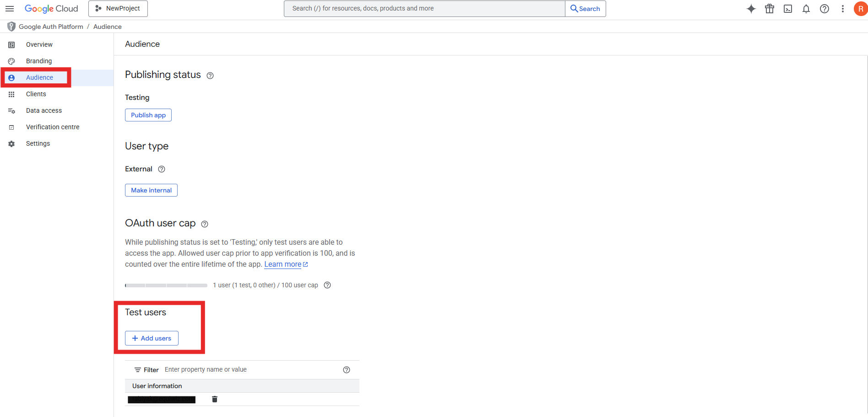Click the OAuth user cap progress bar

(166, 285)
